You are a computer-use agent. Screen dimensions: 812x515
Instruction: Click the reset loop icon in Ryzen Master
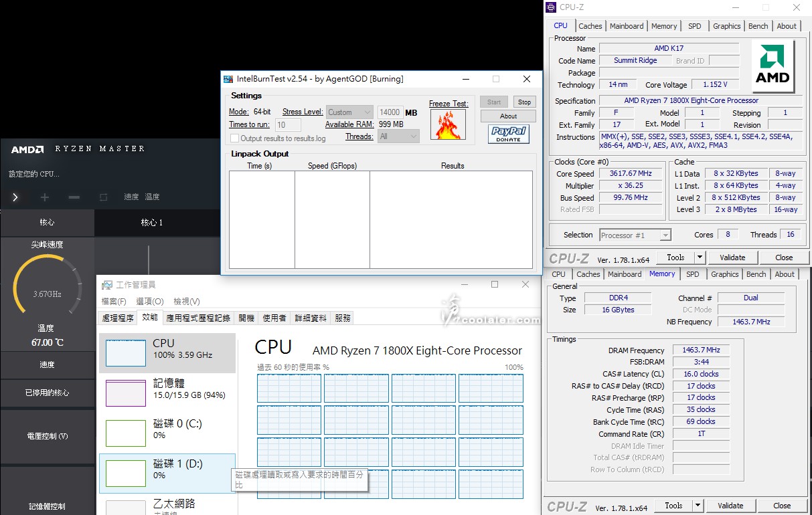tap(103, 197)
